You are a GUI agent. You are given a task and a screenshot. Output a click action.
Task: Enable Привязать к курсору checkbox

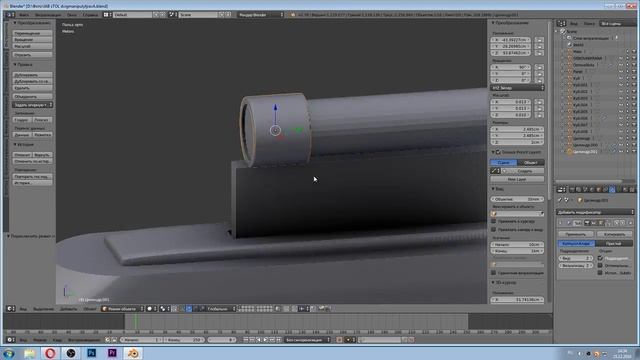494,221
